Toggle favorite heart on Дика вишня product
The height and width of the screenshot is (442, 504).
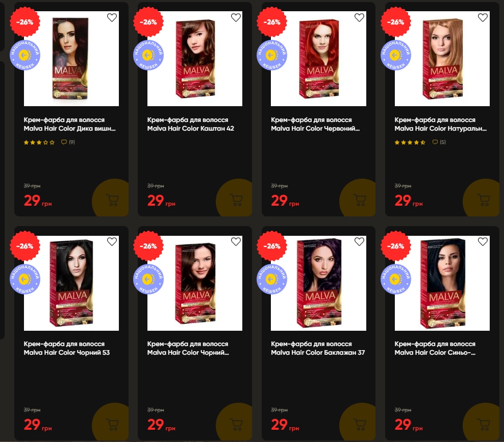click(112, 17)
